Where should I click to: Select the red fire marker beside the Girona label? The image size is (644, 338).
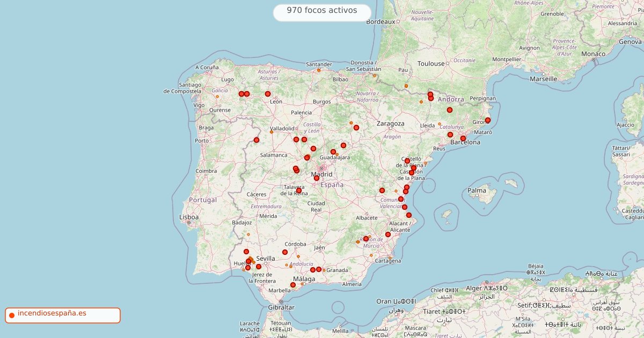click(488, 120)
